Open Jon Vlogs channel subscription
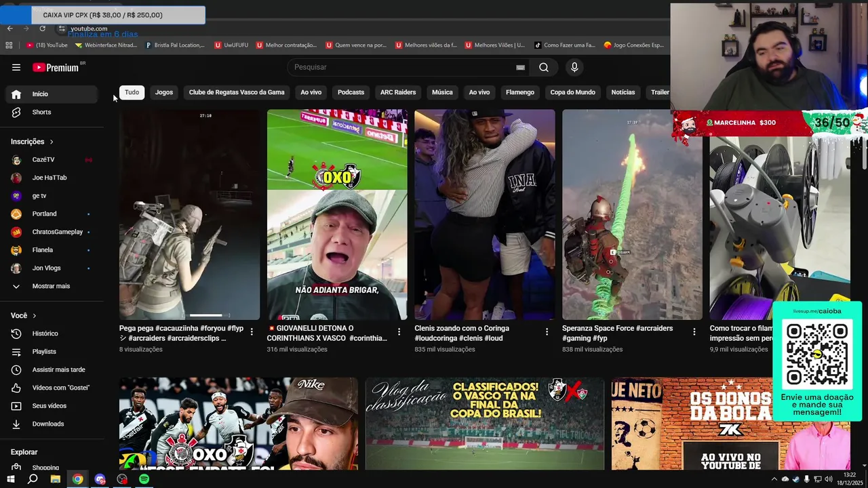The height and width of the screenshot is (488, 868). 52,268
